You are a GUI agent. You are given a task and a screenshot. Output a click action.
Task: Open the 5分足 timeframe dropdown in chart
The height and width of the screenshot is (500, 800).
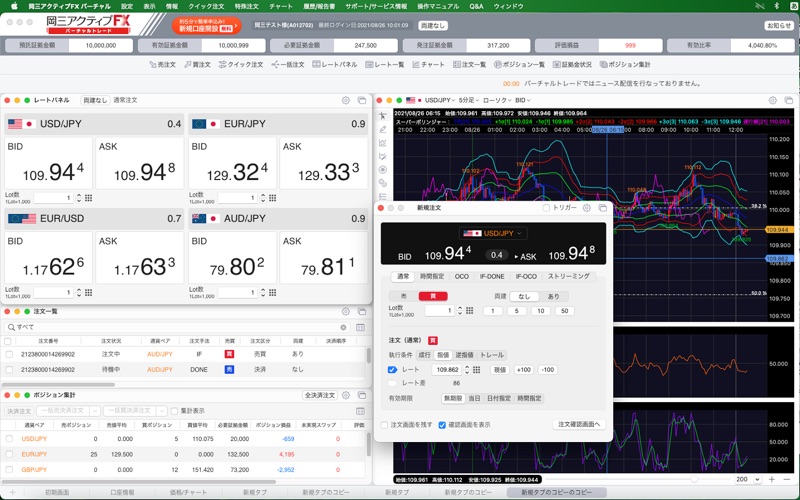(467, 101)
